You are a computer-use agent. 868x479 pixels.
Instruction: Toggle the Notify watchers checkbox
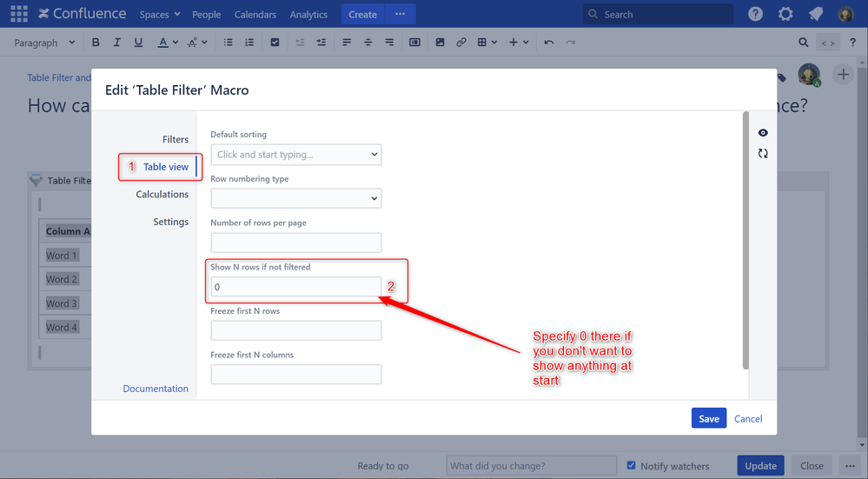[631, 465]
